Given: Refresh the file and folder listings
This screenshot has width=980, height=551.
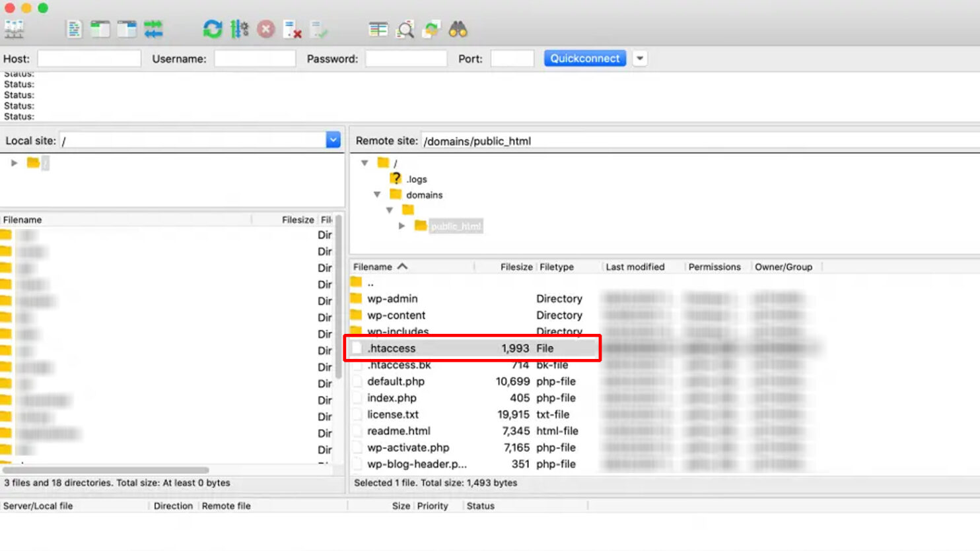Looking at the screenshot, I should tap(211, 29).
